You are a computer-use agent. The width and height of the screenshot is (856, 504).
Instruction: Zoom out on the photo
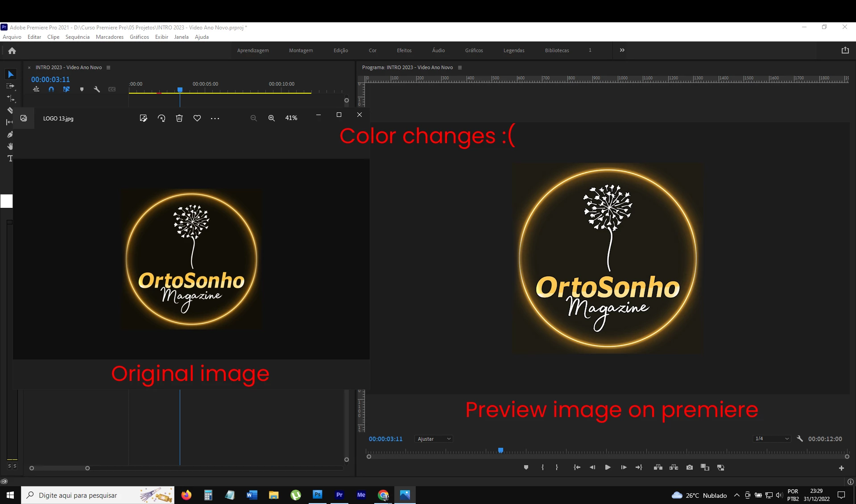pyautogui.click(x=253, y=118)
